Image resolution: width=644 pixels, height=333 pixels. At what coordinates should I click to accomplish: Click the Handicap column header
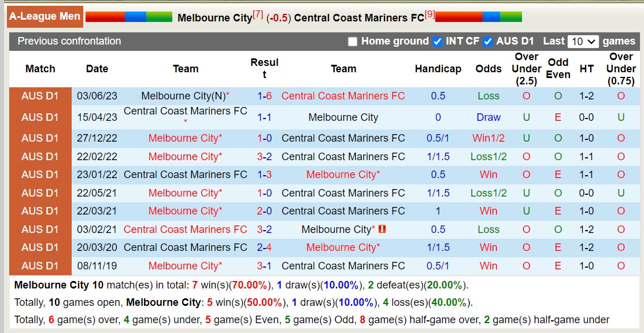[x=438, y=69]
